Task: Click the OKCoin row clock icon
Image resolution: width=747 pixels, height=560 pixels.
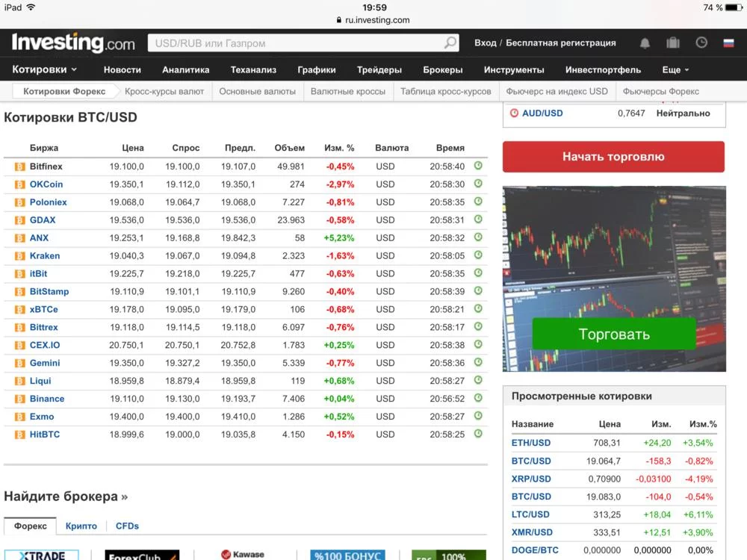Action: [x=478, y=184]
